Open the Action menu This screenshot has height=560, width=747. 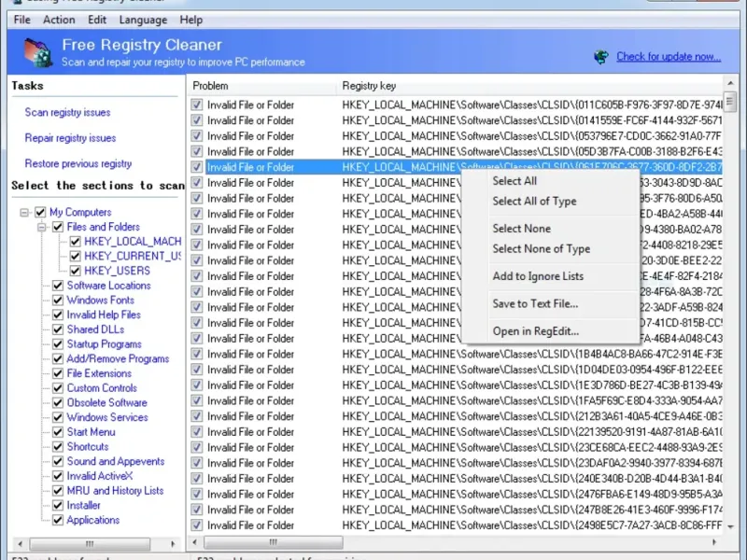pyautogui.click(x=59, y=20)
